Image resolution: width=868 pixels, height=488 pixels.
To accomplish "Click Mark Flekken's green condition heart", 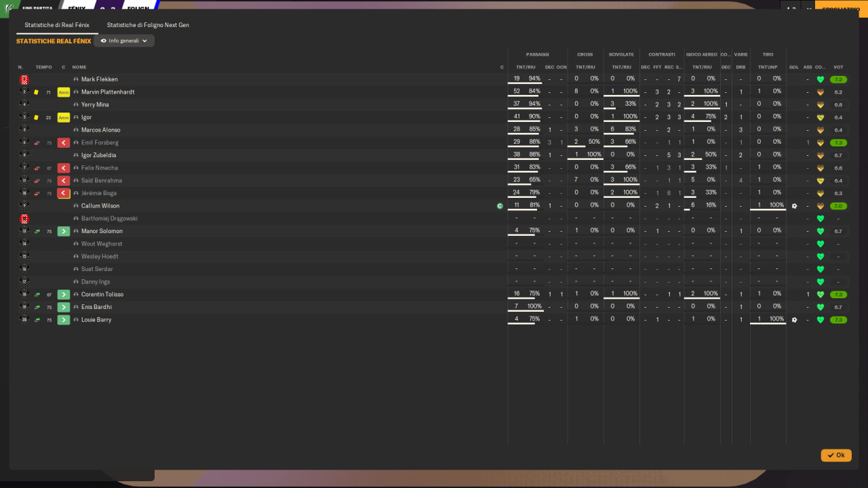I will tap(821, 79).
